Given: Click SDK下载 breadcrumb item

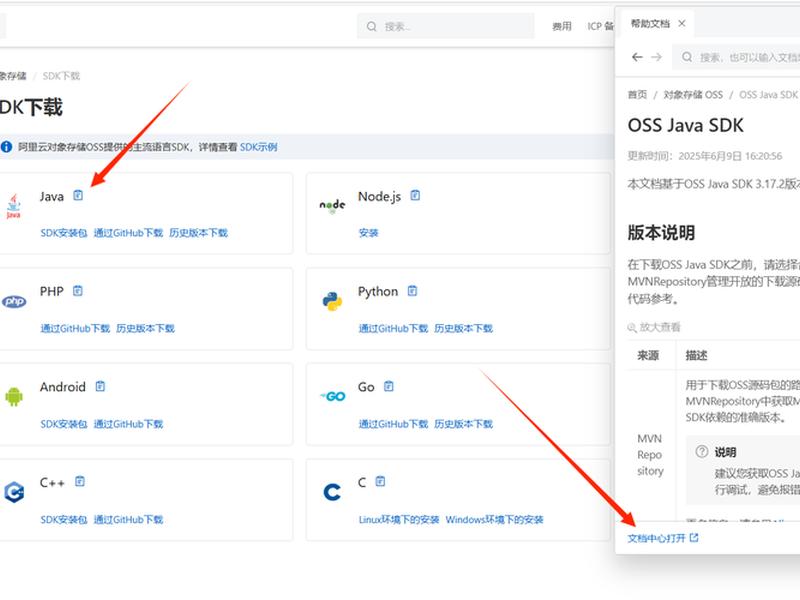Looking at the screenshot, I should [61, 76].
